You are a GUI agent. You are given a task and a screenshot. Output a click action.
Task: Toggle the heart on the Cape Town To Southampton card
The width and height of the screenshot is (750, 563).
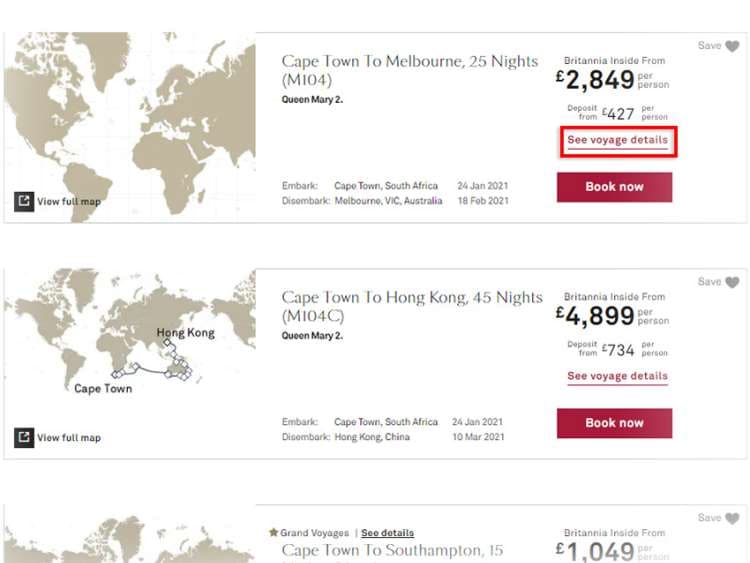[733, 518]
